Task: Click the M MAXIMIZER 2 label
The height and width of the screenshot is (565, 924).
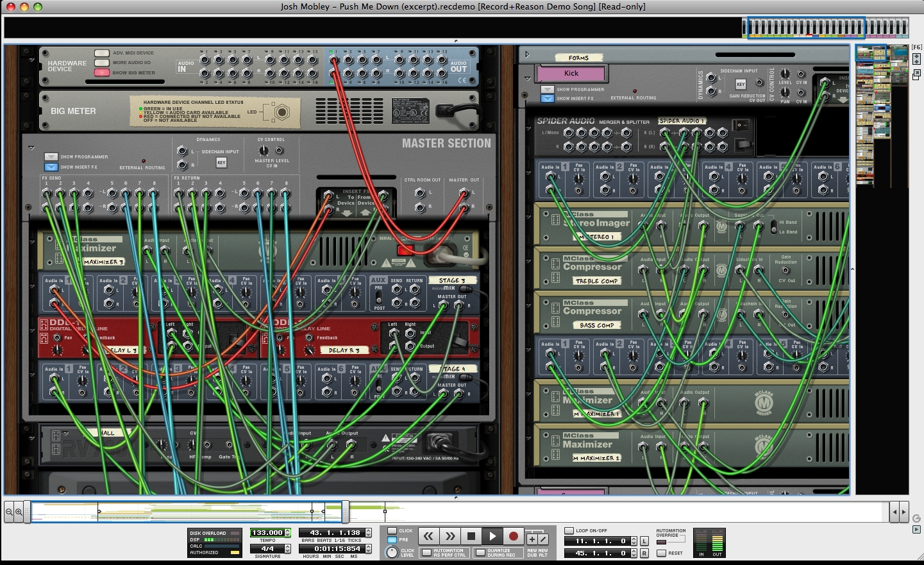Action: pyautogui.click(x=597, y=458)
